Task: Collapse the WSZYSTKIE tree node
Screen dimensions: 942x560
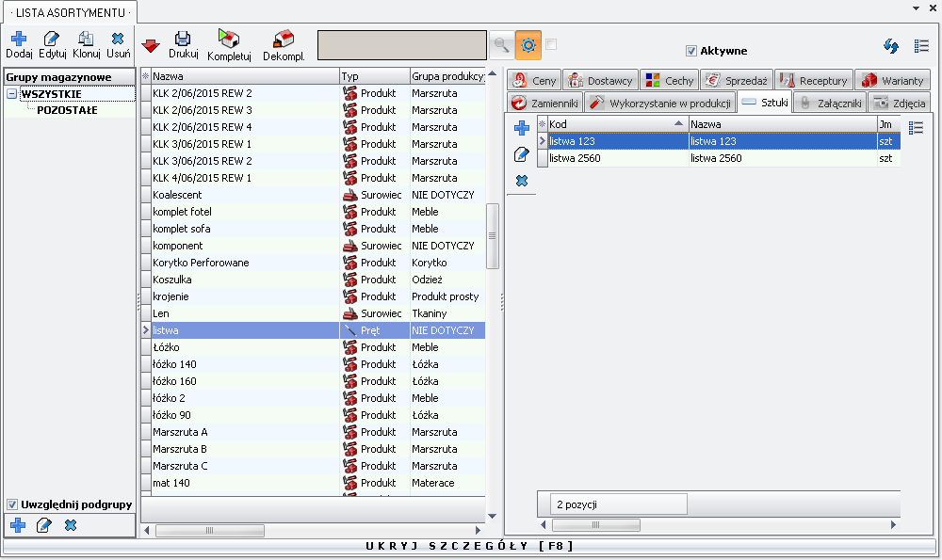Action: pyautogui.click(x=11, y=94)
